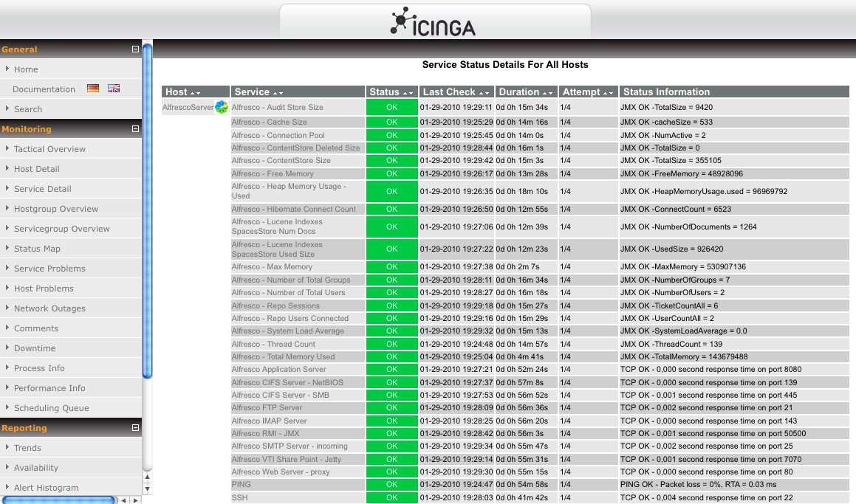Screen dimensions: 856x504
Task: Sort Host column ascending with up arrow
Action: [192, 93]
